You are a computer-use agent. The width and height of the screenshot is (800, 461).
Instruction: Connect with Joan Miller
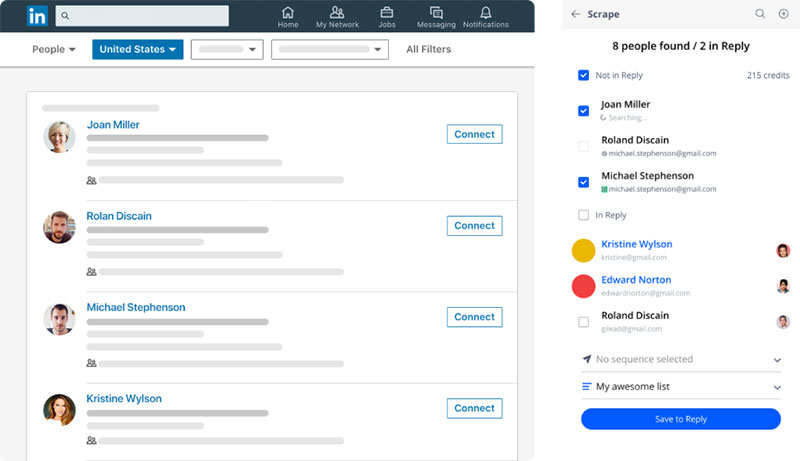[x=474, y=134]
